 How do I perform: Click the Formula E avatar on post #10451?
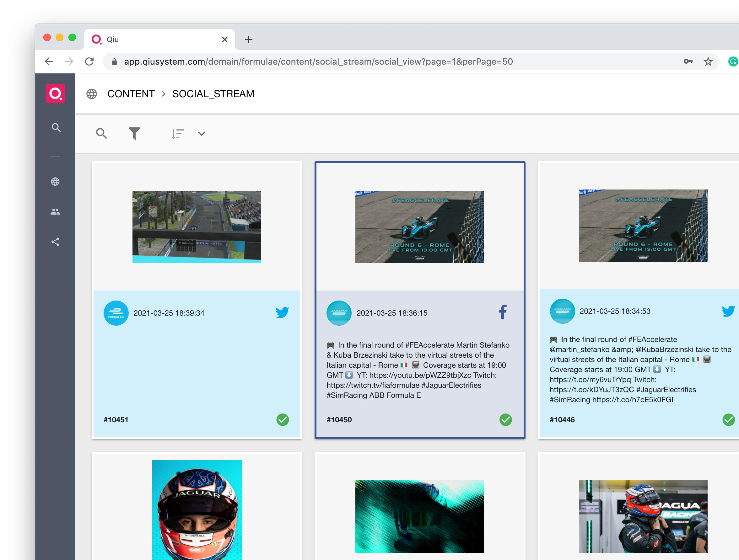[116, 313]
